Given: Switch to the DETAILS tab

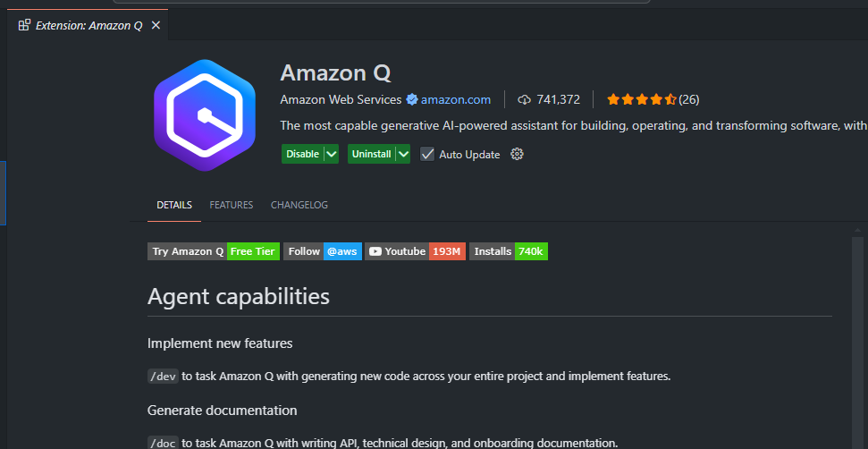Looking at the screenshot, I should coord(174,205).
